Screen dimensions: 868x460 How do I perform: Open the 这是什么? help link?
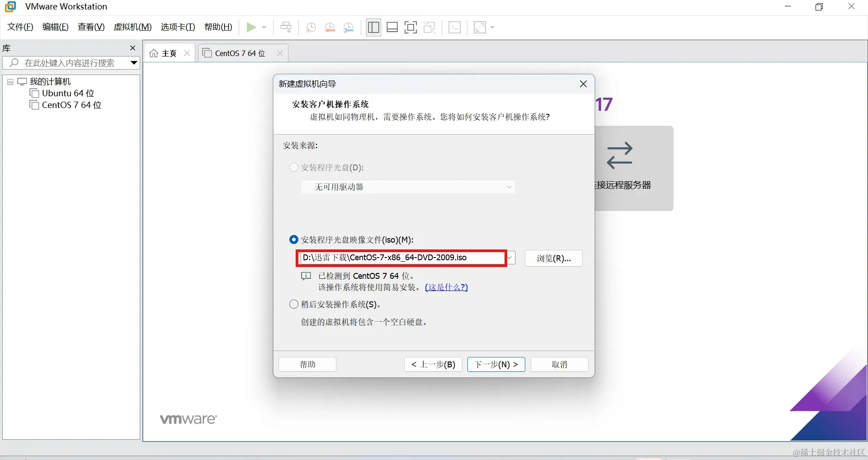(x=446, y=287)
